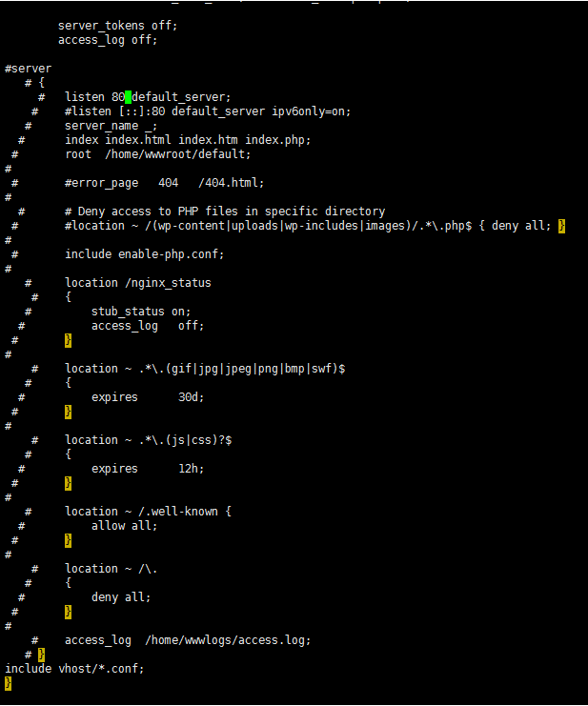This screenshot has width=588, height=706.
Task: Click the #server line
Action: point(29,69)
